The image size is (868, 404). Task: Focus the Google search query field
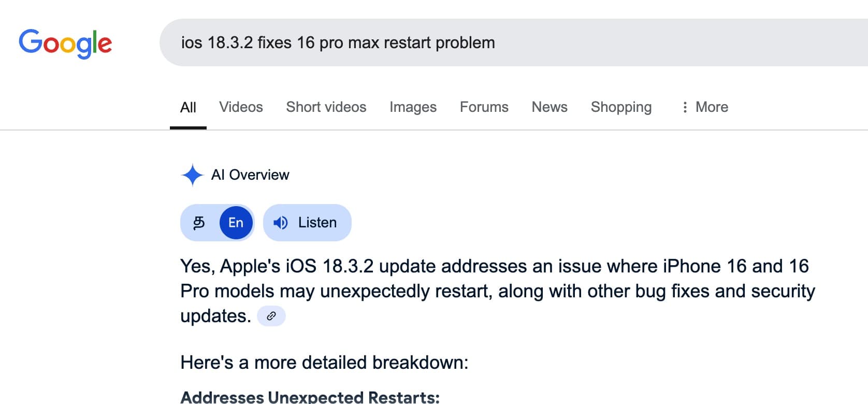[466, 42]
